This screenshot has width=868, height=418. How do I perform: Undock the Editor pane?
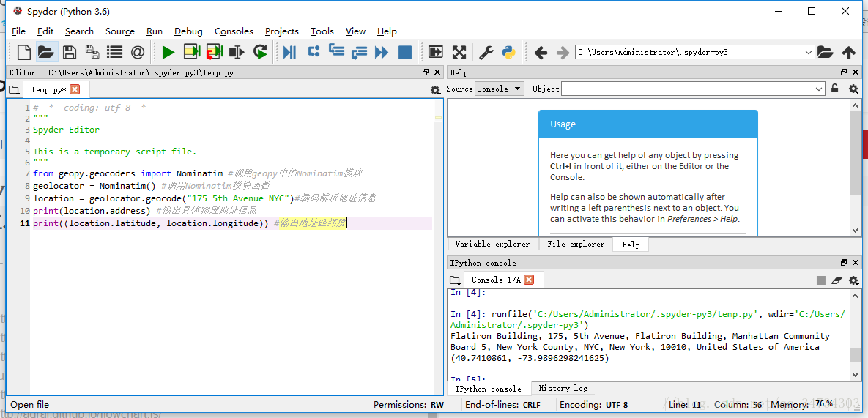pyautogui.click(x=426, y=72)
